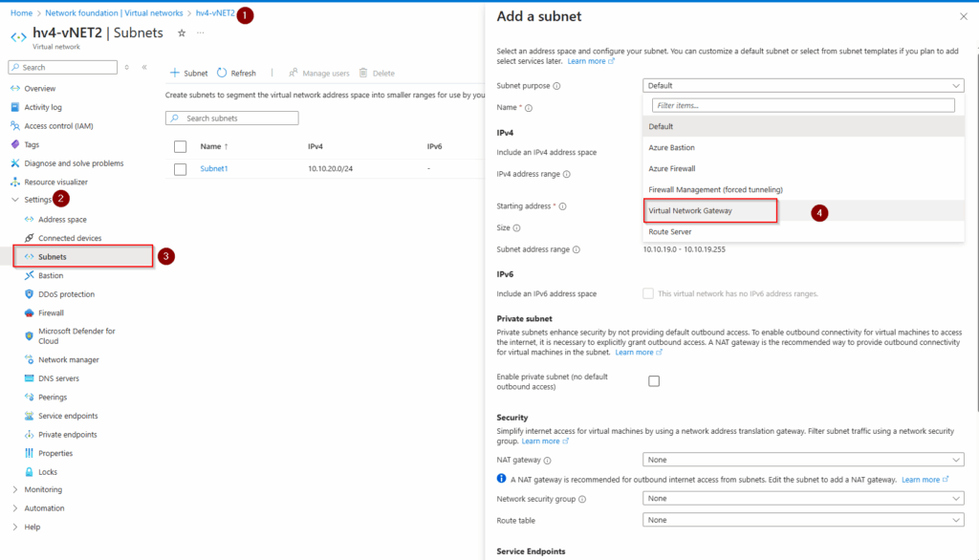Open the Subnet1 link in table
This screenshot has height=560, width=979.
(x=213, y=169)
